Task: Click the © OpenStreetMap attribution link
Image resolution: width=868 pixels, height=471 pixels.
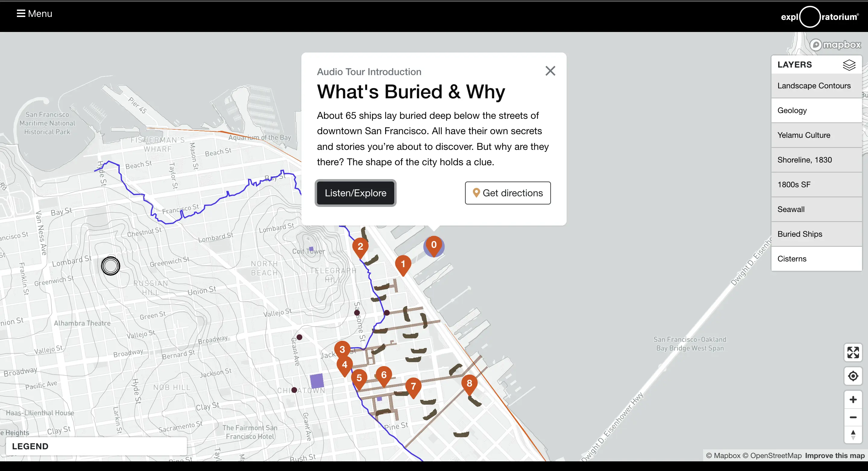Action: click(x=772, y=456)
